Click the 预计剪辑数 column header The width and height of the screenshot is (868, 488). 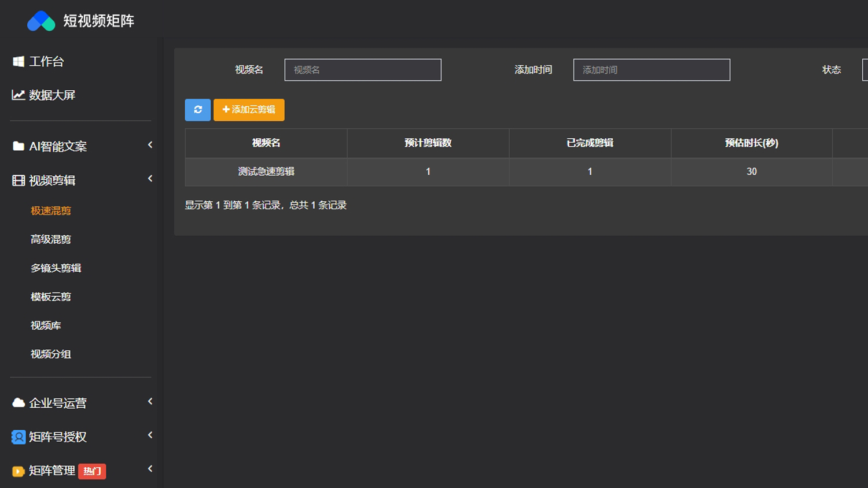428,143
